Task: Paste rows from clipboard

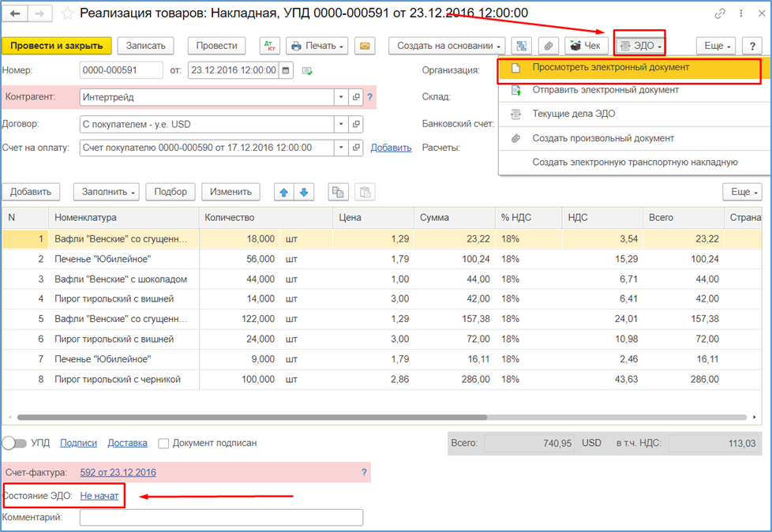Action: 365,192
